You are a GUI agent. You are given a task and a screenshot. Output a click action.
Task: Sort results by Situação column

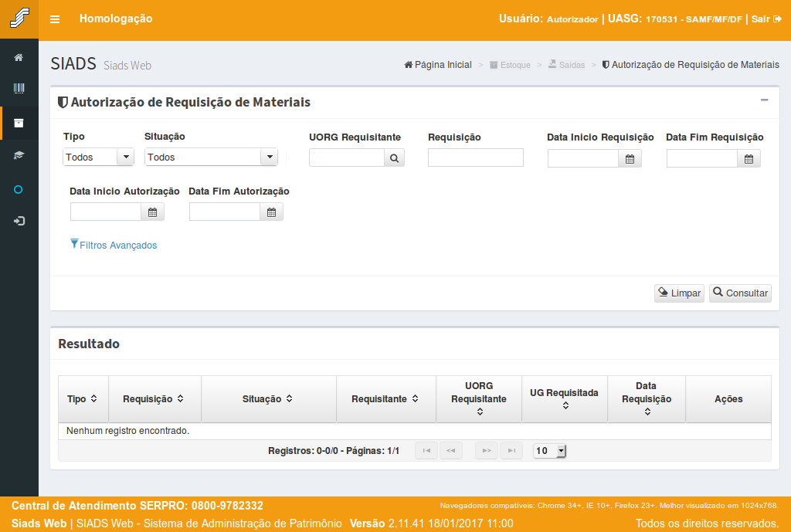(x=268, y=399)
